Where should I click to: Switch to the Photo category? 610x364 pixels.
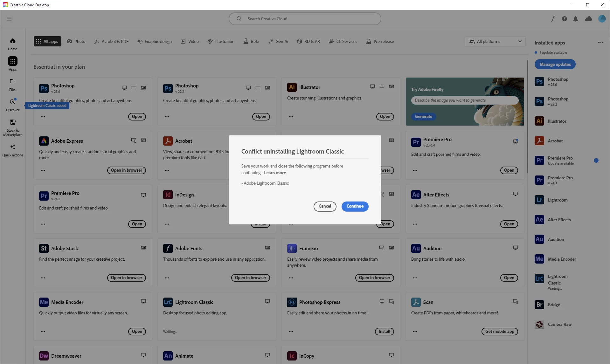coord(76,41)
